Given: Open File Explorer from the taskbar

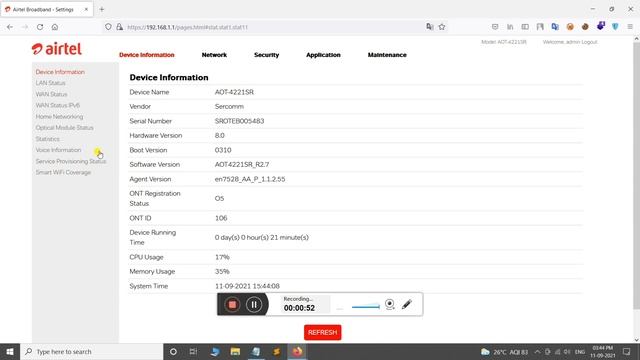Looking at the screenshot, I should 235,351.
